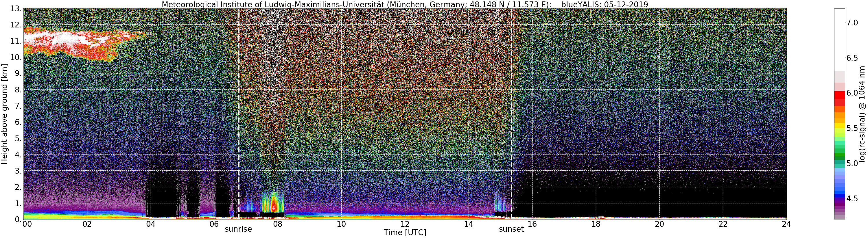The image size is (868, 238).
Task: Click the colorbar '6.0' value label
Action: click(852, 93)
